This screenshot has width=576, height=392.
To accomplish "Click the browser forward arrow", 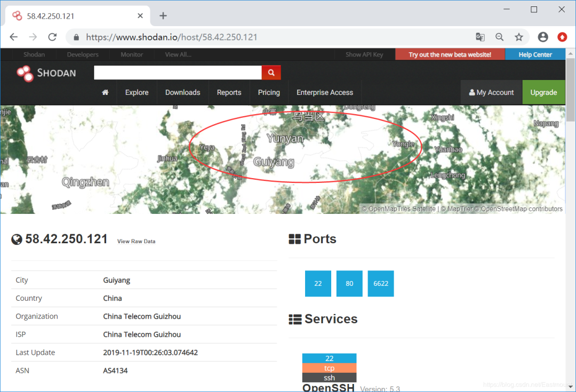I will [33, 37].
